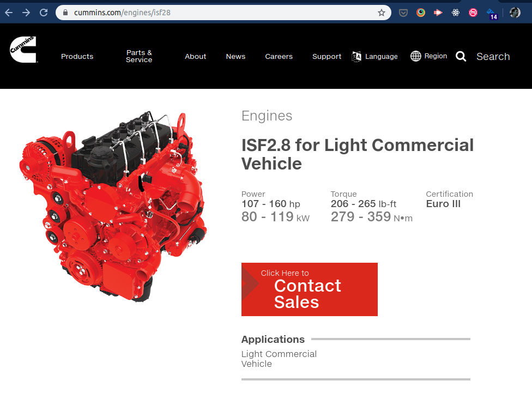Click the Power label
Screen dimensions: 532x399
[253, 194]
